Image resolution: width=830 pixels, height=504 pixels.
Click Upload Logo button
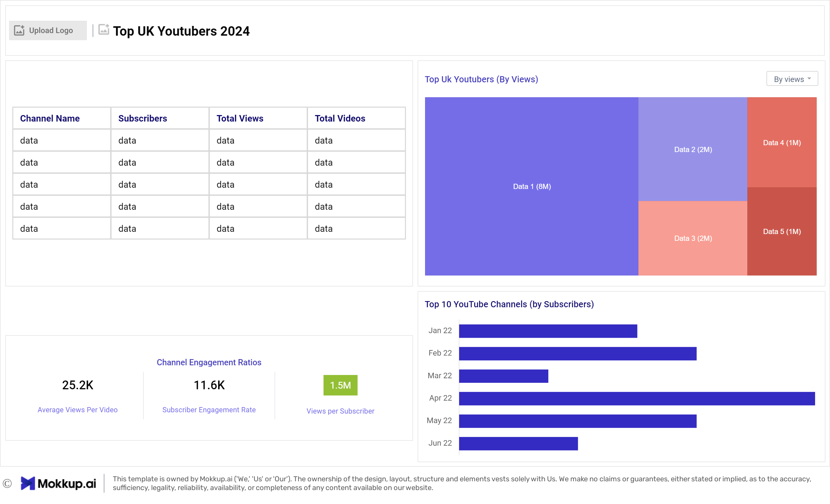pyautogui.click(x=46, y=31)
